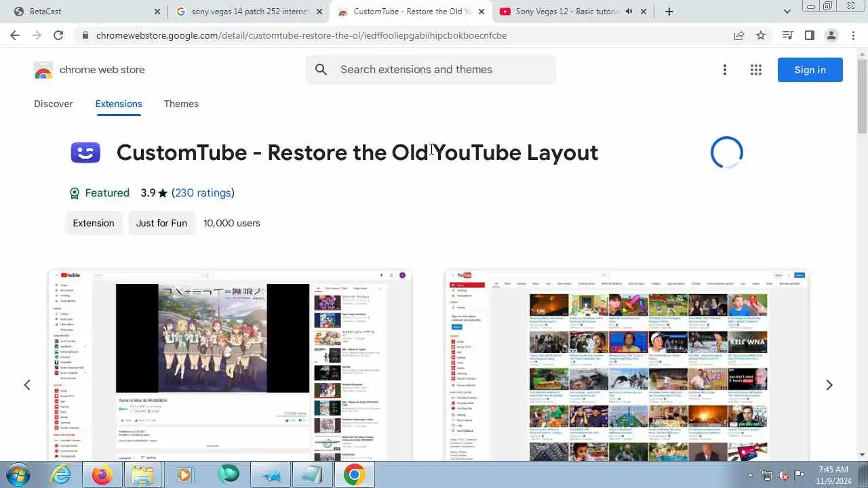Screen dimensions: 868x488
Task: Open the 230 ratings link
Action: click(203, 193)
